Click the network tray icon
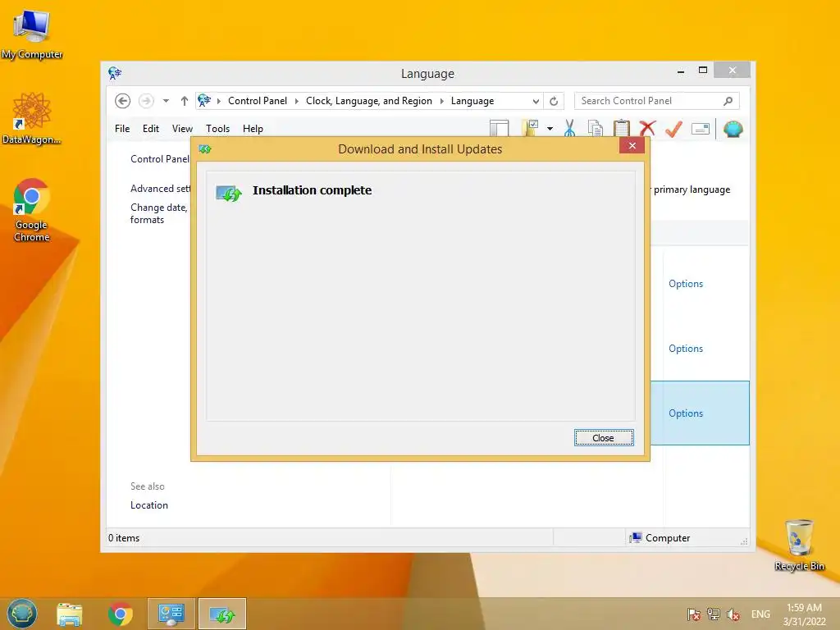 [713, 614]
